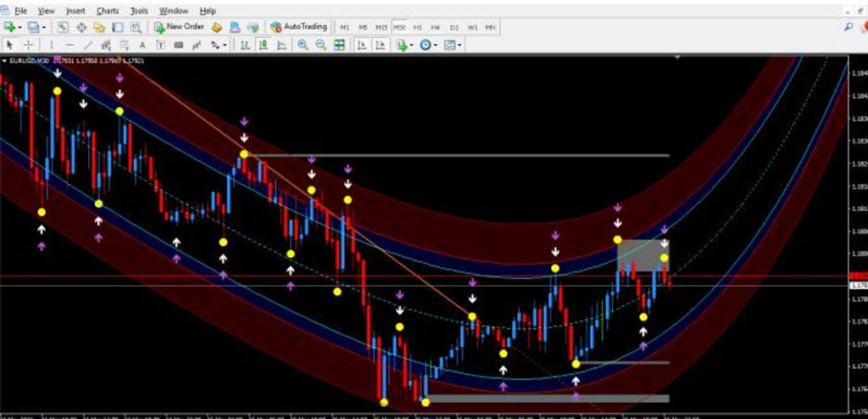
Task: Open the Charts menu
Action: point(108,11)
